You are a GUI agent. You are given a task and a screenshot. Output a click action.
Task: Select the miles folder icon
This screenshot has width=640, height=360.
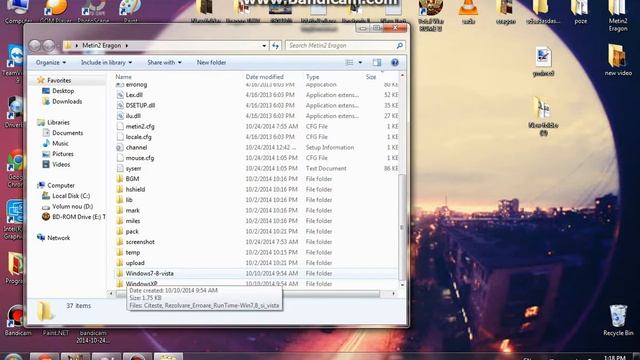(x=120, y=221)
